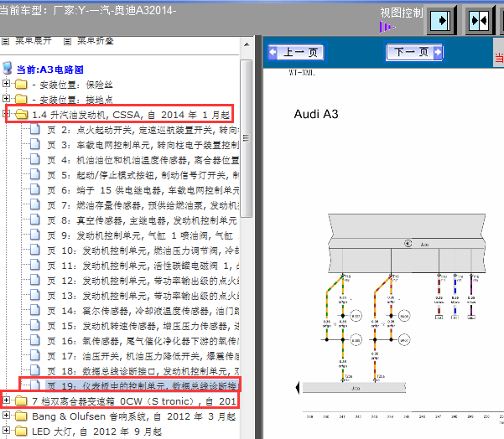Viewport: 504px width, 439px height.
Task: Open 页 10: 燃油压力调节阀
Action: (x=143, y=250)
